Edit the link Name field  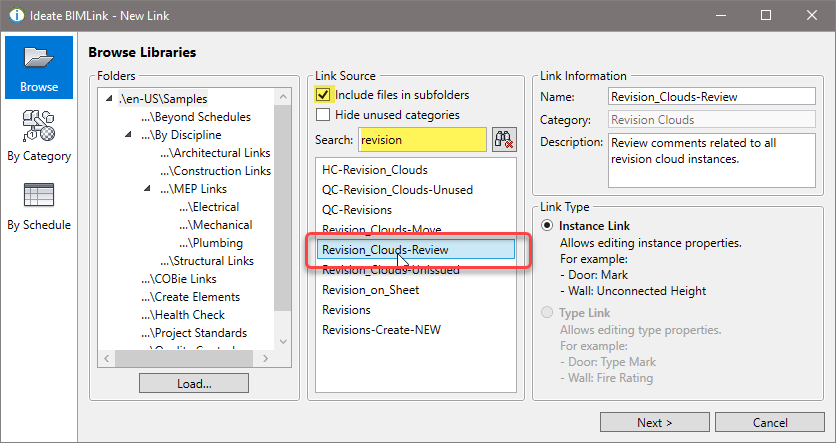click(712, 96)
